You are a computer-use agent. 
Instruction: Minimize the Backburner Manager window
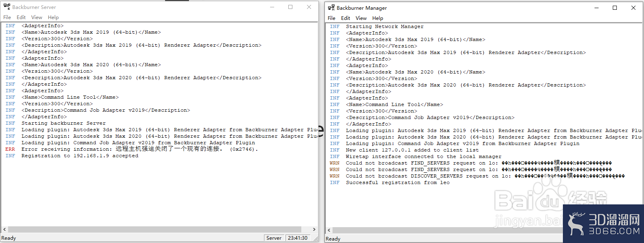pos(597,8)
